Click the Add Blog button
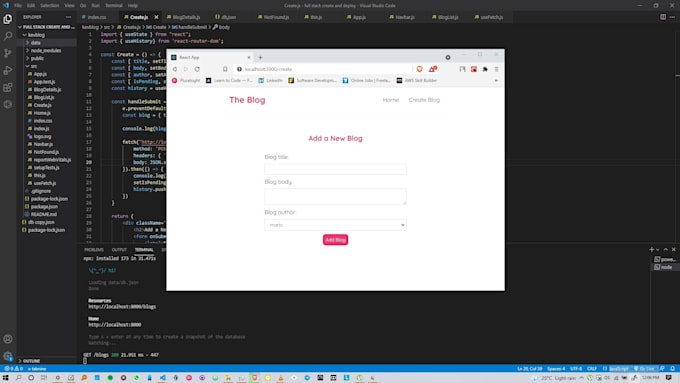 (x=335, y=240)
